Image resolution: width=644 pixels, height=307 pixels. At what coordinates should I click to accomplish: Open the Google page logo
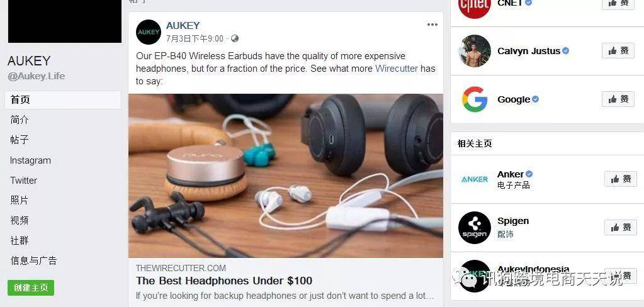pyautogui.click(x=475, y=99)
